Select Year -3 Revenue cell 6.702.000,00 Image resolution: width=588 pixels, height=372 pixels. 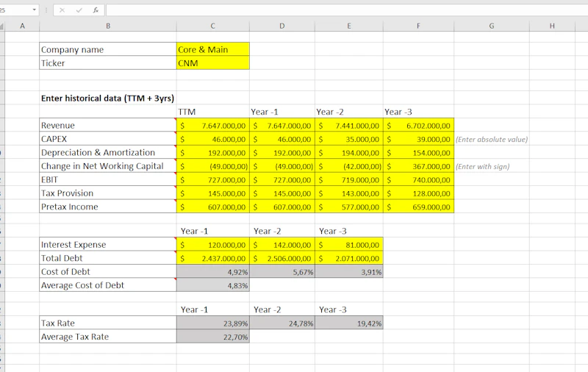(x=418, y=125)
